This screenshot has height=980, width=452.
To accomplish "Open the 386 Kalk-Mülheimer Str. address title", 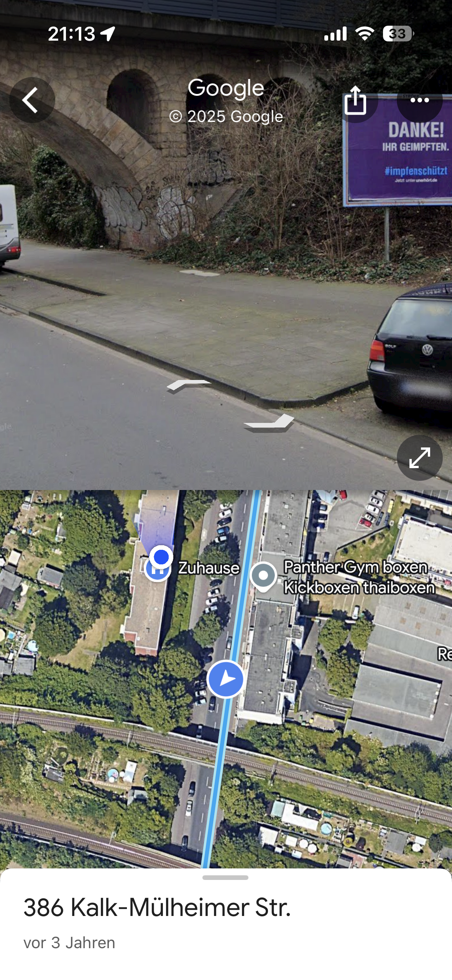I will click(157, 907).
